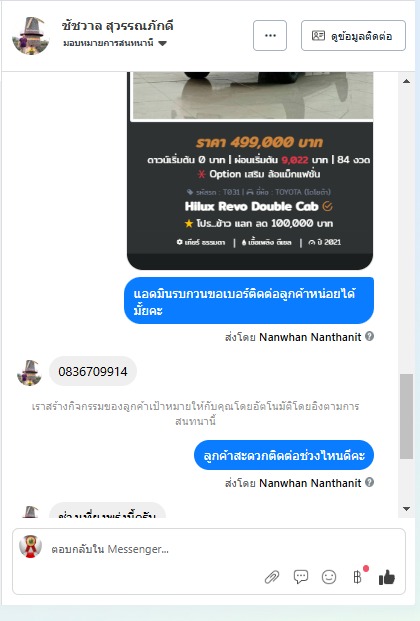Click customer profile picture in header
This screenshot has height=621, width=420.
(x=31, y=36)
